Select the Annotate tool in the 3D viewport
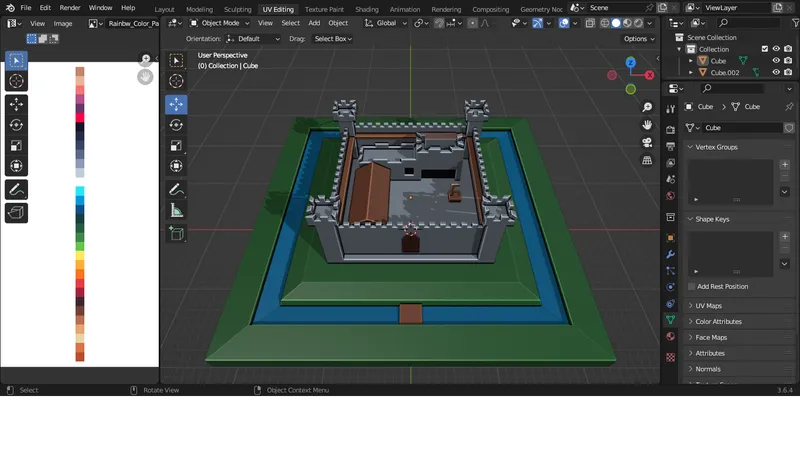The width and height of the screenshot is (800, 450). [176, 190]
